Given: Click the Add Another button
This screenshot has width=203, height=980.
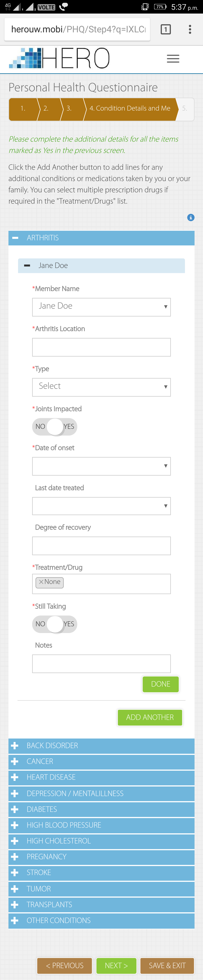Looking at the screenshot, I should coord(150,717).
